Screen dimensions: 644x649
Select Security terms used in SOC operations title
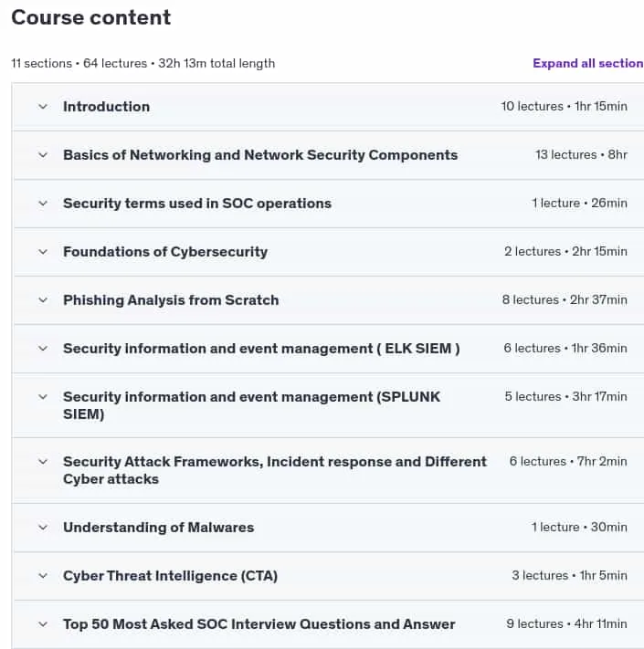coord(197,204)
